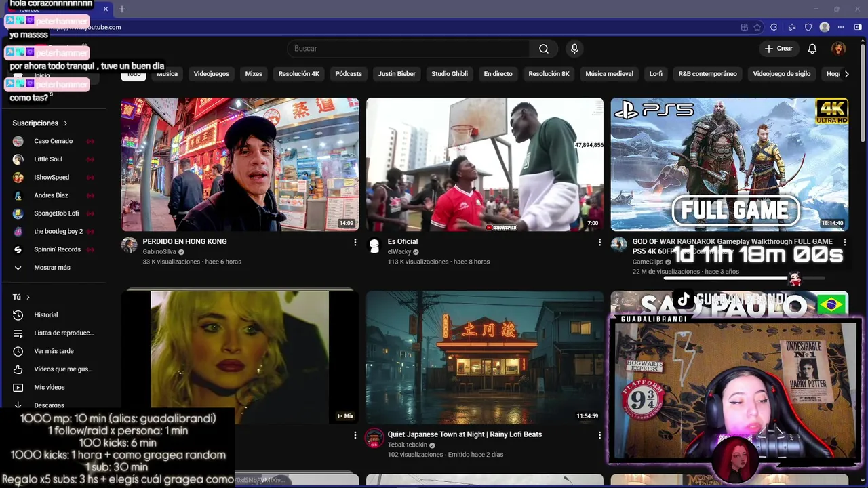This screenshot has height=488, width=868.
Task: Select the Videojuego de sigilo chip
Action: pyautogui.click(x=781, y=74)
